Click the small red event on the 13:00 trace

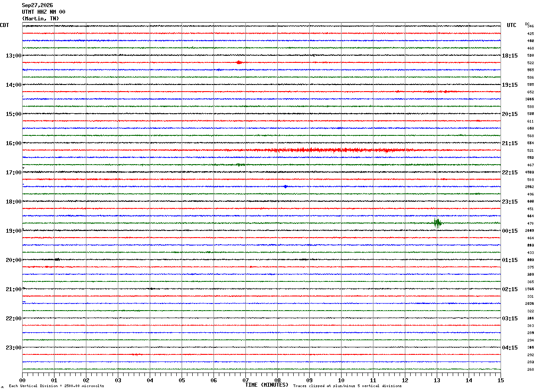239,62
